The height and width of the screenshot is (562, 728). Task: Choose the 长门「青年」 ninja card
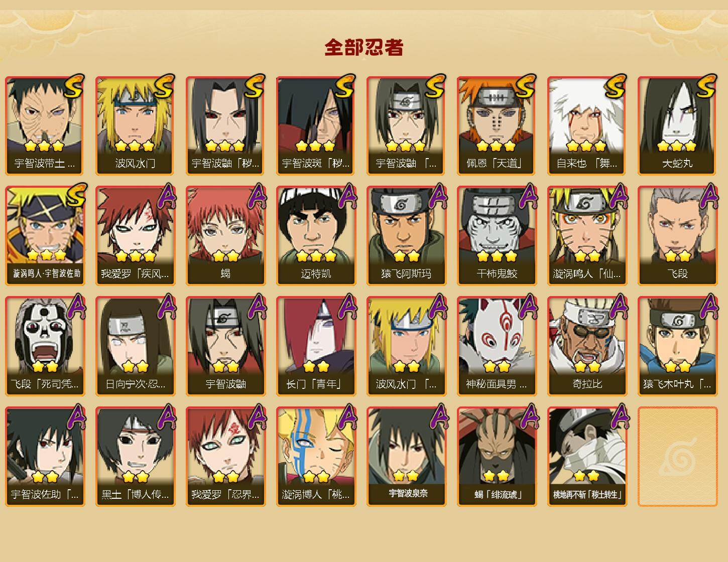click(316, 346)
